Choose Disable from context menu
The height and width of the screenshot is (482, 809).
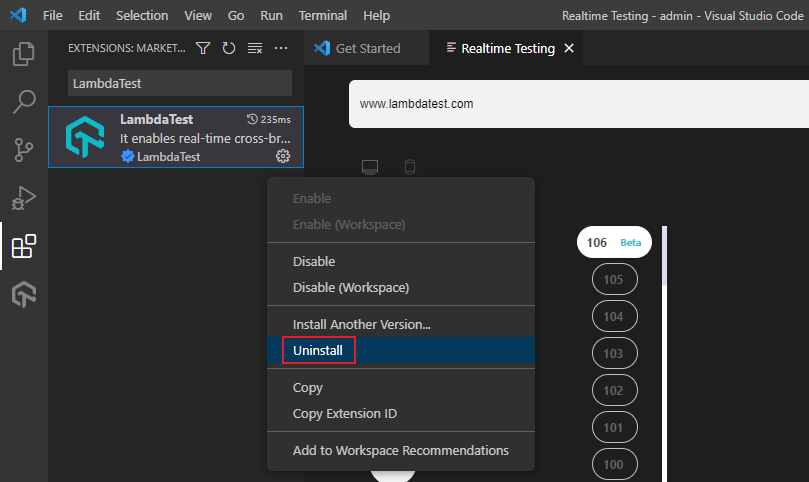click(401, 261)
